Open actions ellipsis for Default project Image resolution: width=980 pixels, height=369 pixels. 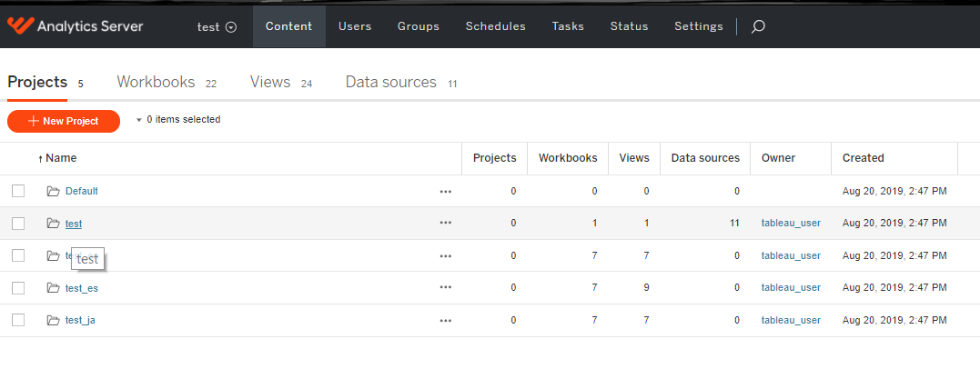[446, 192]
